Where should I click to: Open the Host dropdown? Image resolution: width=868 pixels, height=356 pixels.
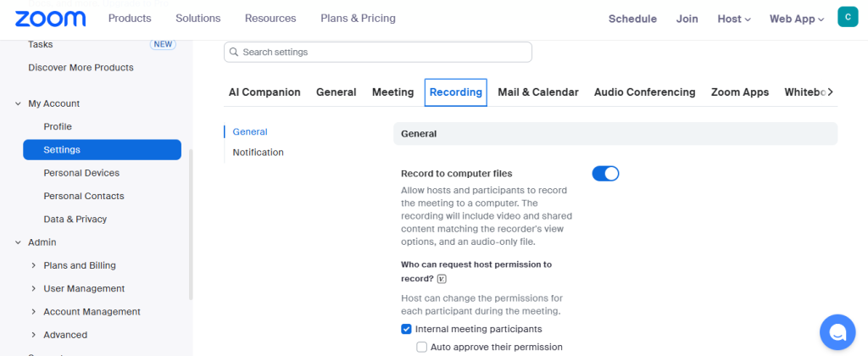tap(734, 19)
